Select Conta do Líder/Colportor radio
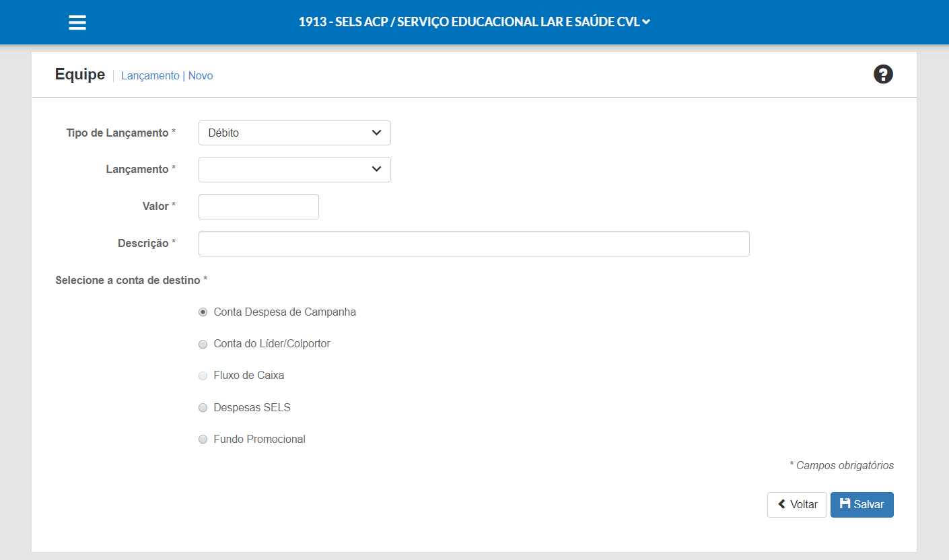 pos(203,344)
